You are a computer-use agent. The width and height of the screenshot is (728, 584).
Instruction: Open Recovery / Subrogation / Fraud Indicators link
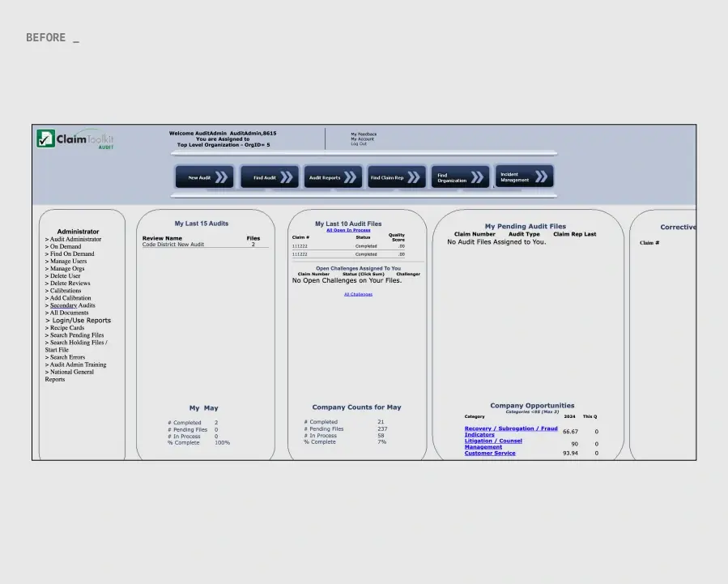tap(511, 432)
